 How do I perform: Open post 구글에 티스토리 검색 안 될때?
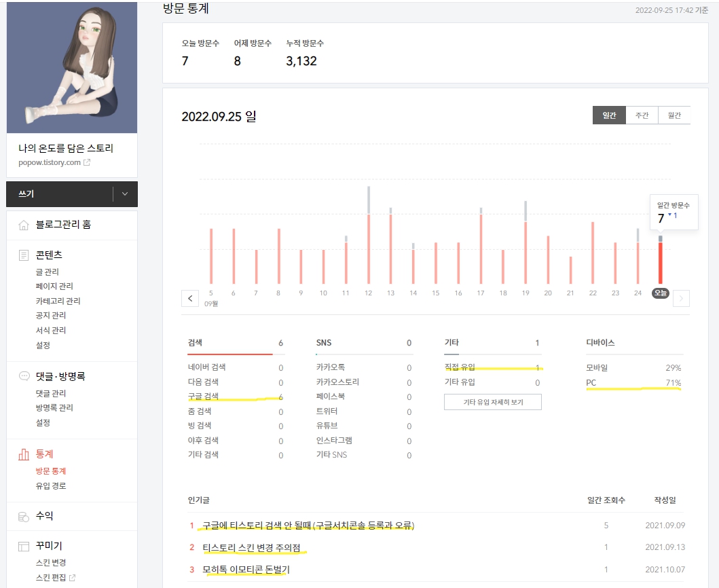[x=308, y=526]
